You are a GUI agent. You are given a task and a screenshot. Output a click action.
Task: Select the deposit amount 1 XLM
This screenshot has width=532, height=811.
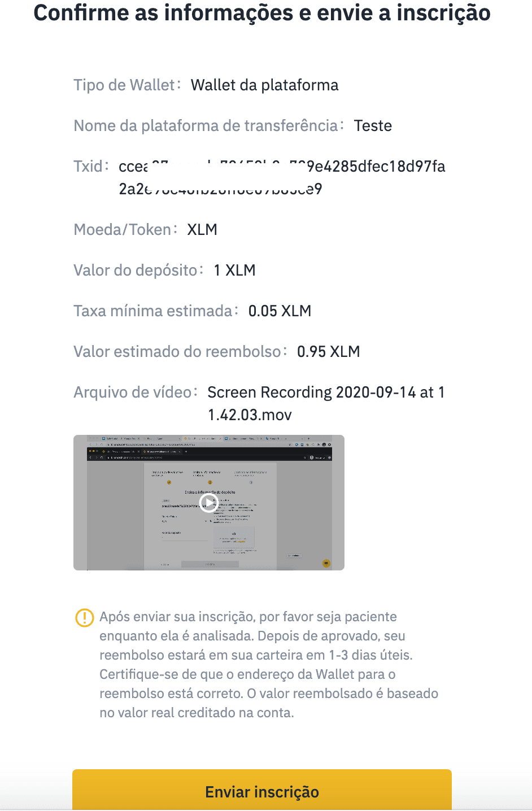(234, 271)
